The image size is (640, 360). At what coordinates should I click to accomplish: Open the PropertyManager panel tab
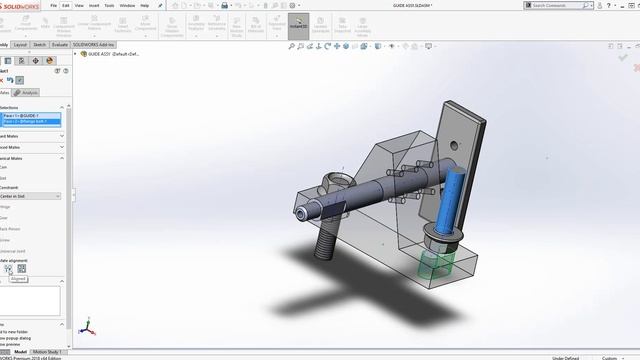tap(8, 61)
